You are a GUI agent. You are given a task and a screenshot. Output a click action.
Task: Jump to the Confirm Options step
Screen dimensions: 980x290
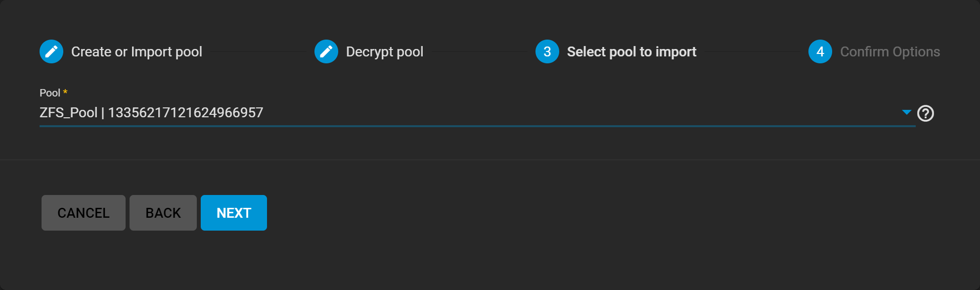[890, 51]
